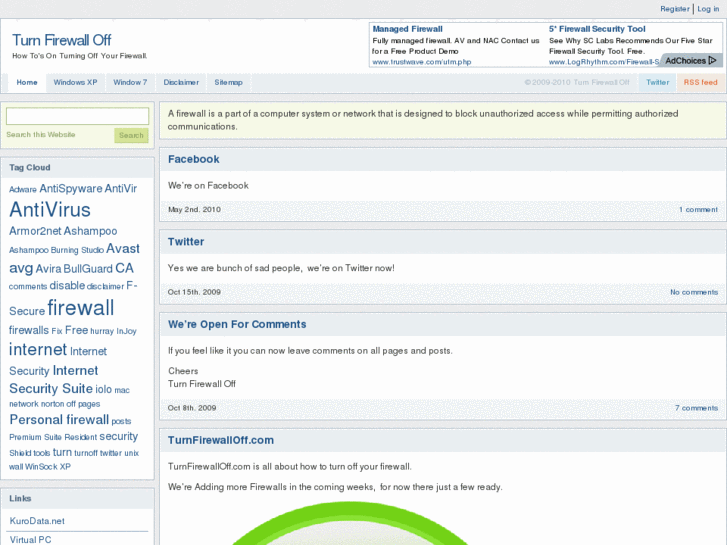Click the Oct 15th, 2009 post date

coord(194,292)
